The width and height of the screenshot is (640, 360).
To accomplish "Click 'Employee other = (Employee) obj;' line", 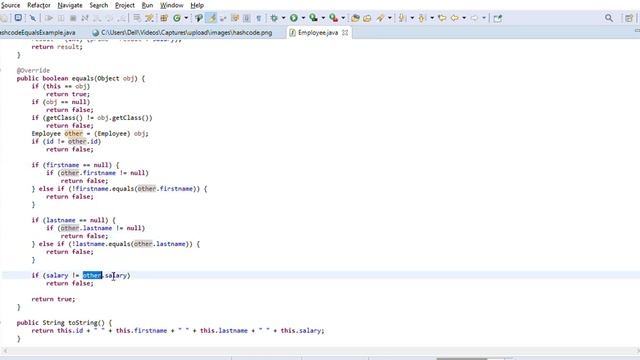I will (90, 133).
